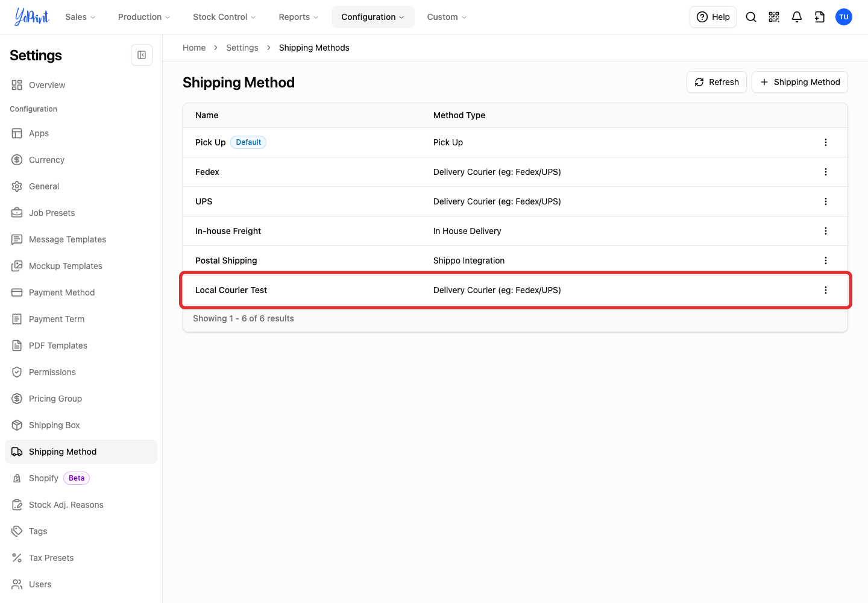Open the Help button
Screen dimensions: 868x603
tap(713, 17)
